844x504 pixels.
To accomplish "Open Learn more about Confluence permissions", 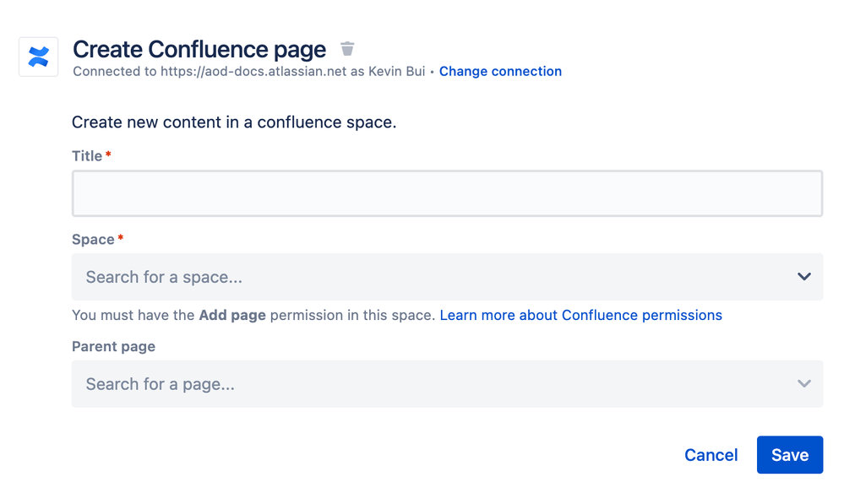I will click(x=580, y=316).
